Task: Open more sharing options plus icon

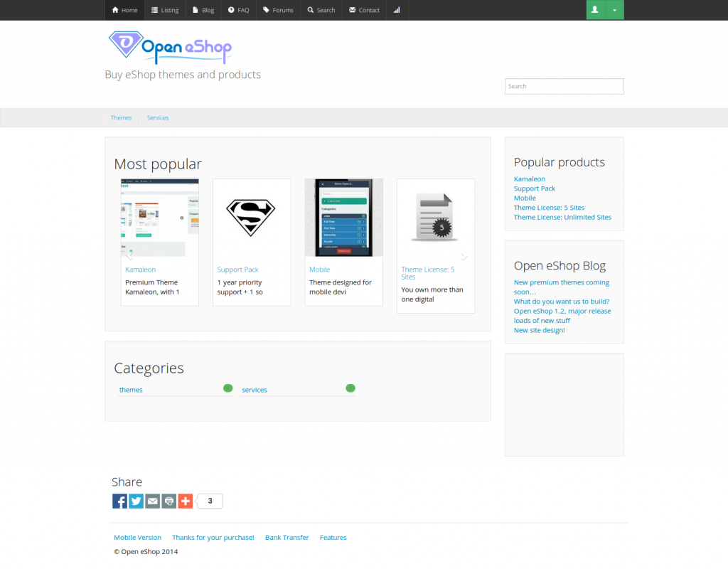Action: [x=186, y=501]
